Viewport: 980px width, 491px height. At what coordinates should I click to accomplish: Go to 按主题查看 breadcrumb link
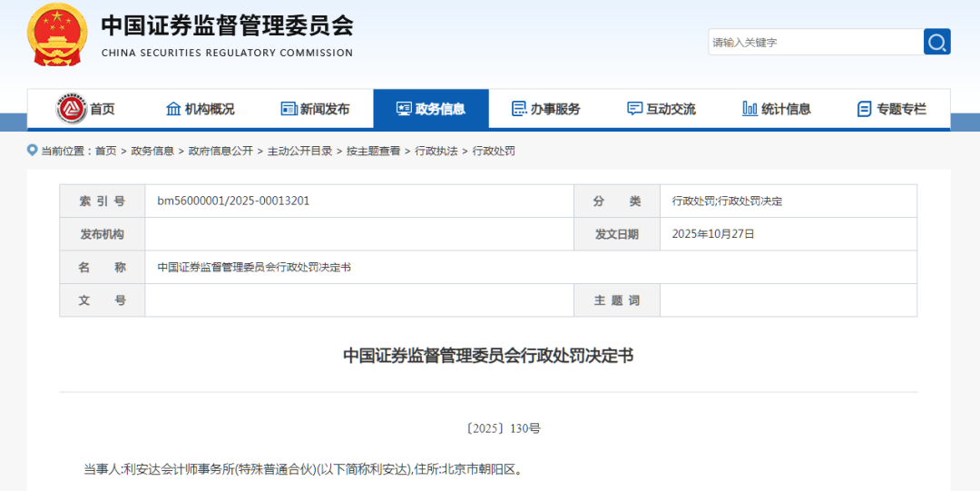point(374,151)
